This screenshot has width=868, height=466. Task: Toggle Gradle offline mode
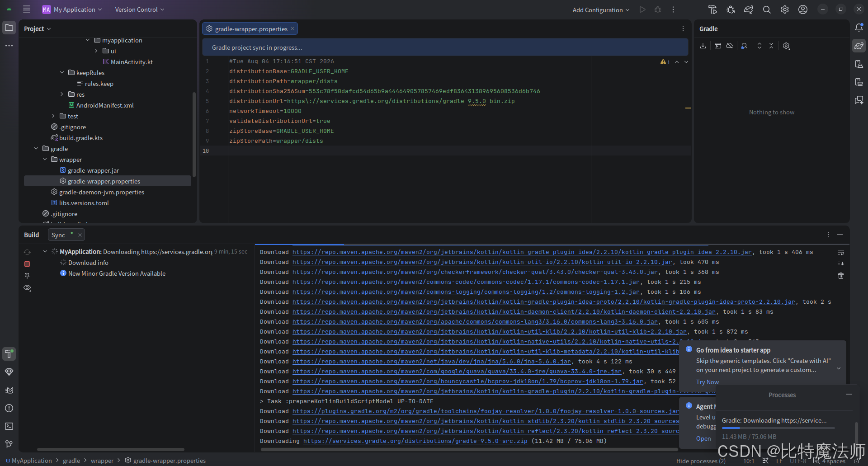point(730,46)
